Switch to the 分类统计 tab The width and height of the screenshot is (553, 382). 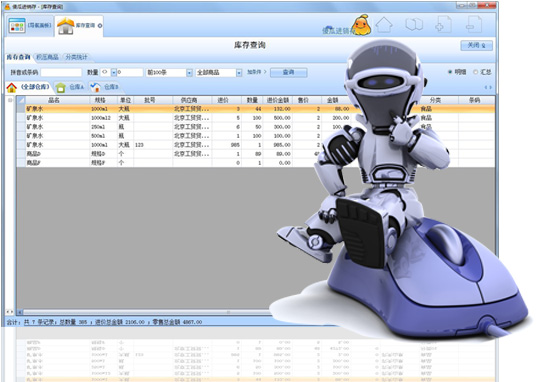point(76,57)
